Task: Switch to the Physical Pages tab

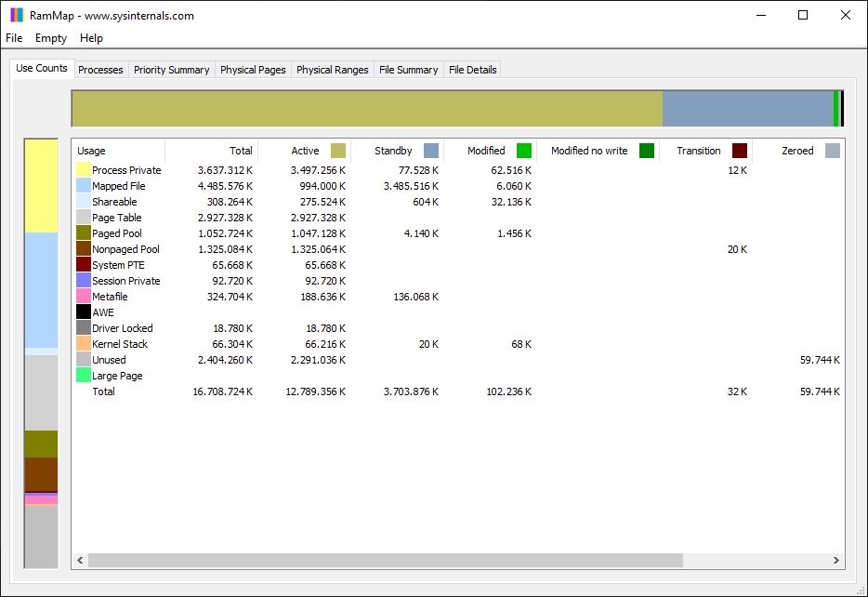Action: coord(253,70)
